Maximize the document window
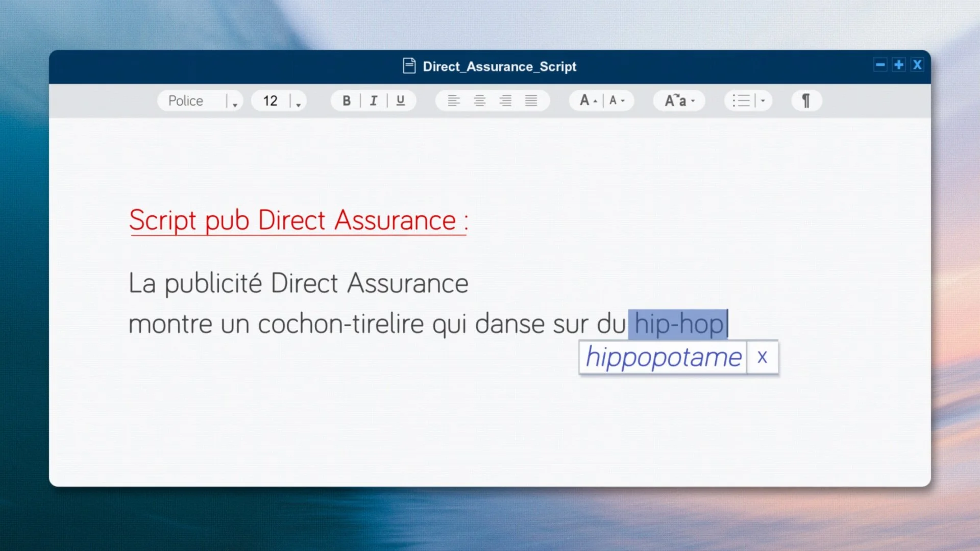 [x=899, y=65]
